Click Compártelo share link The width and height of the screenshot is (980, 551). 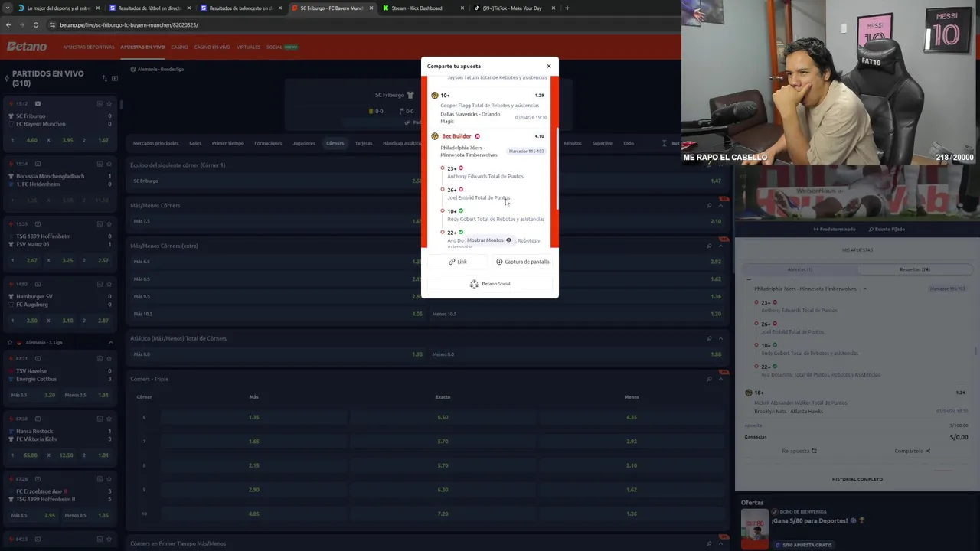tap(913, 451)
